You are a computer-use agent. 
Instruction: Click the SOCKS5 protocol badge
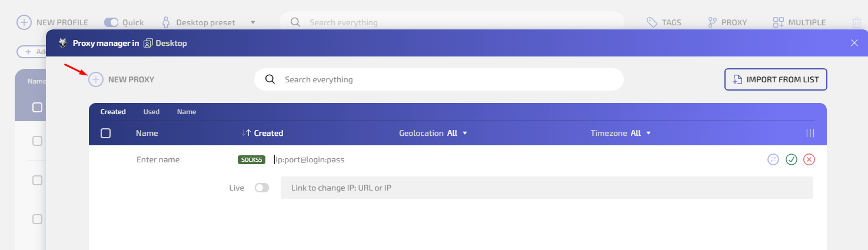252,159
